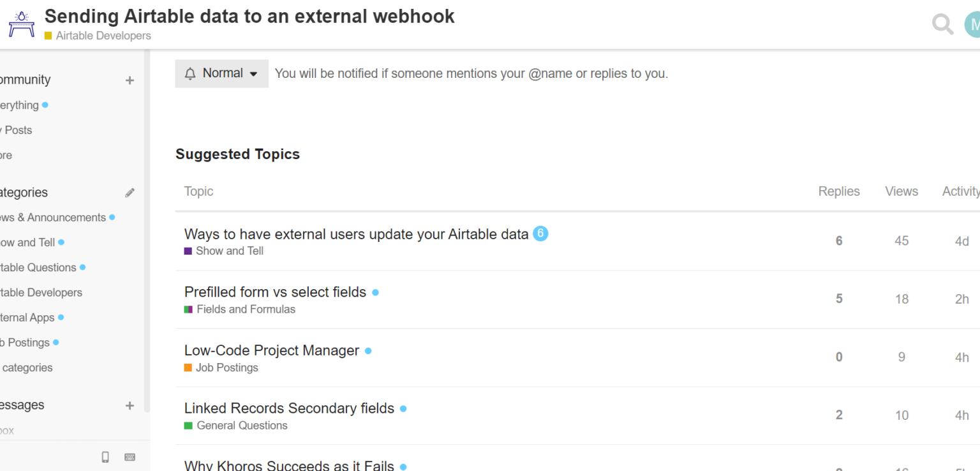Open Airtable Developers category in sidebar

41,292
